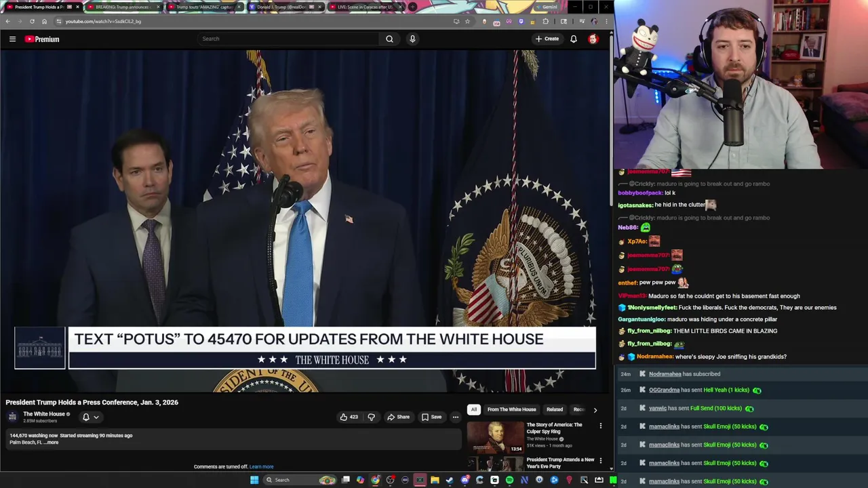The image size is (868, 488).
Task: Open the Steam icon in the taskbar
Action: coord(450,480)
